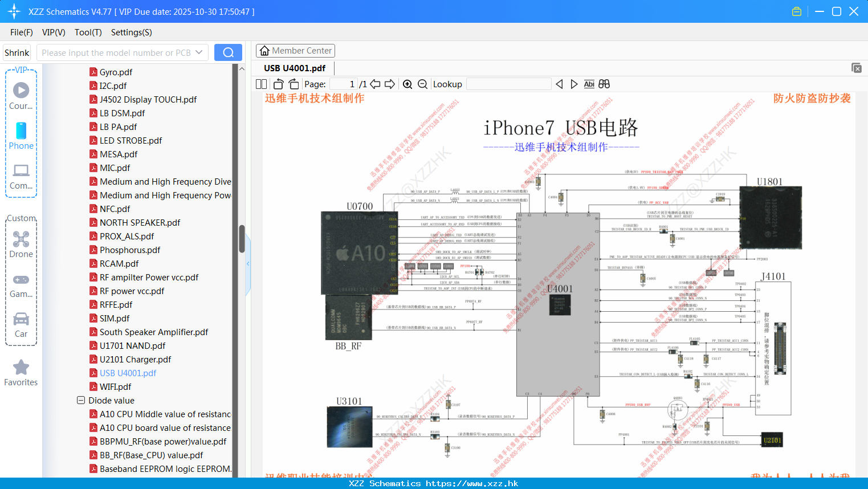The image size is (868, 489).
Task: Go to the next page arrow
Action: click(390, 84)
